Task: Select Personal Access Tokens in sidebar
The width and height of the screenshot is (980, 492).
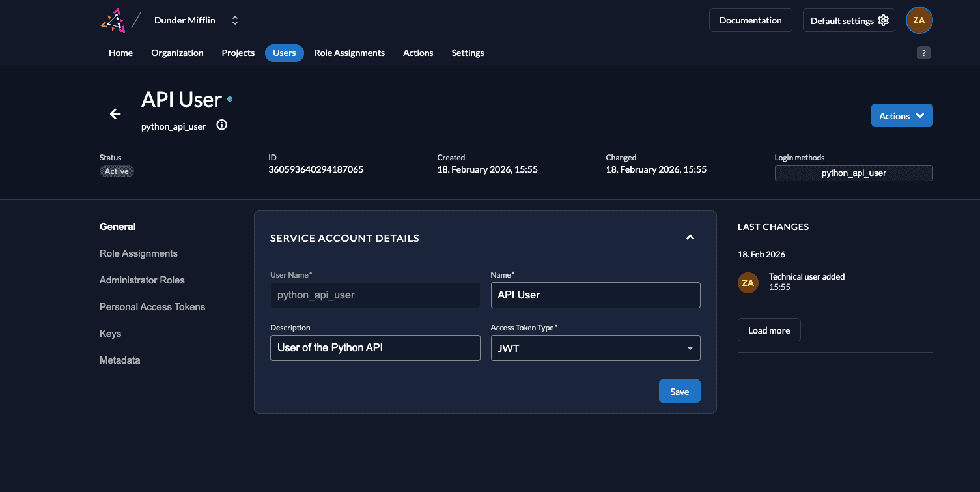Action: point(152,307)
